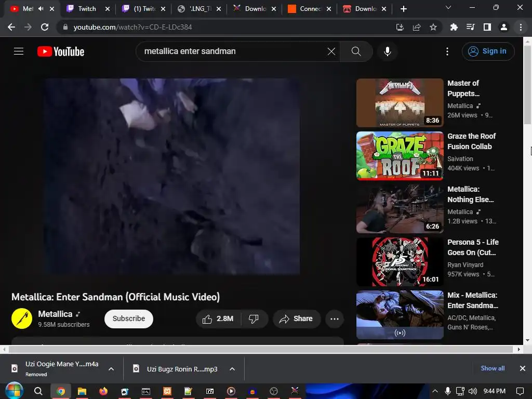Open 7-Zip from taskbar
Screen dimensions: 532x399
pos(210,391)
